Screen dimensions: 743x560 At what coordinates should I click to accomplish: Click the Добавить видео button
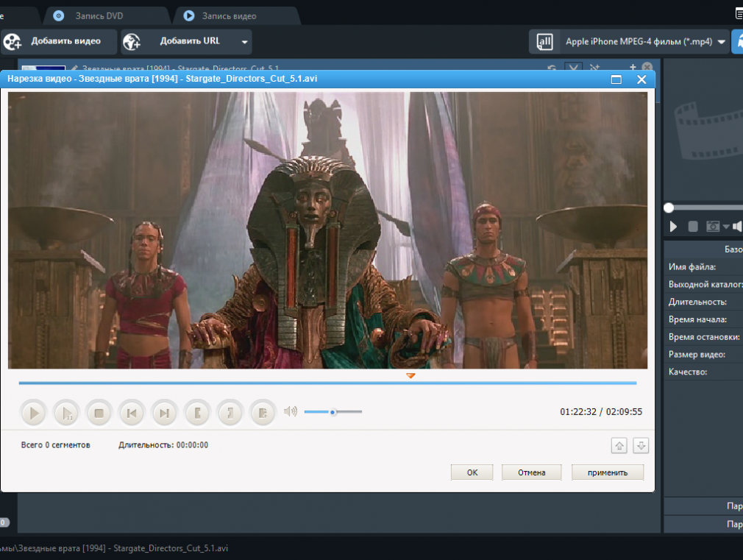point(59,42)
